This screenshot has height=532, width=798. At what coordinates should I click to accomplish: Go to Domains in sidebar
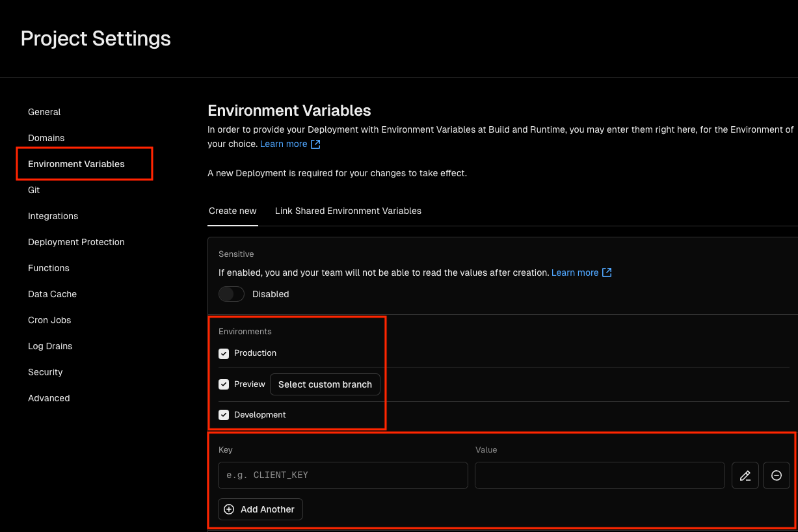coord(46,138)
